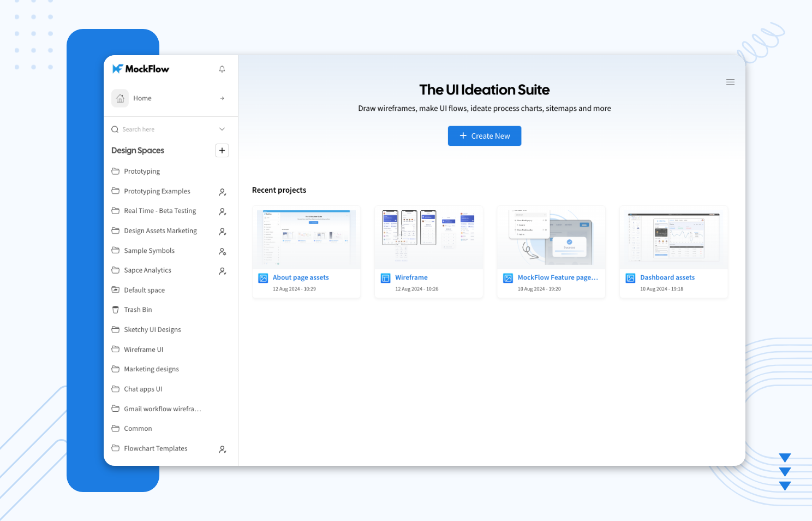Open notifications bell icon
Screen dimensions: 812x521
[222, 69]
